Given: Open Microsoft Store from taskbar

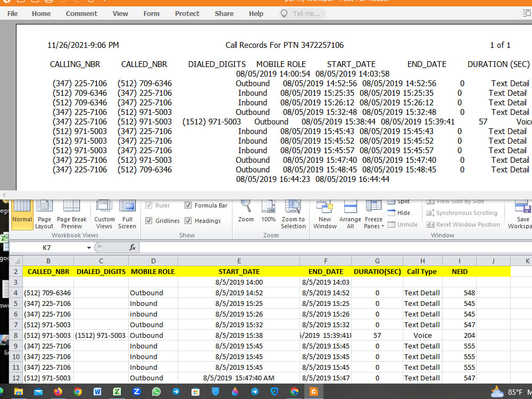Looking at the screenshot, I should tap(195, 392).
